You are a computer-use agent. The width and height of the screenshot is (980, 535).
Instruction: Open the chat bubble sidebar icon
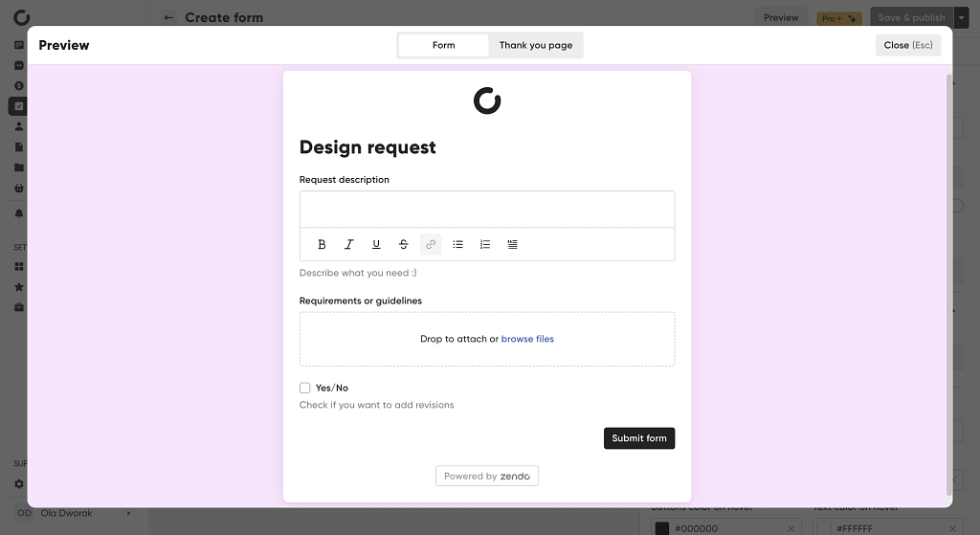[19, 66]
